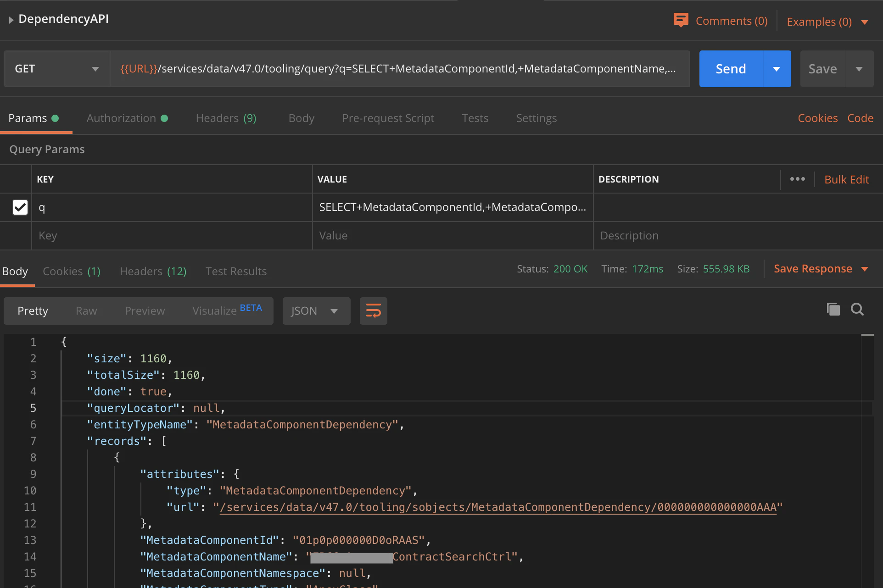Switch response view to Raw
This screenshot has width=883, height=588.
[x=86, y=311]
